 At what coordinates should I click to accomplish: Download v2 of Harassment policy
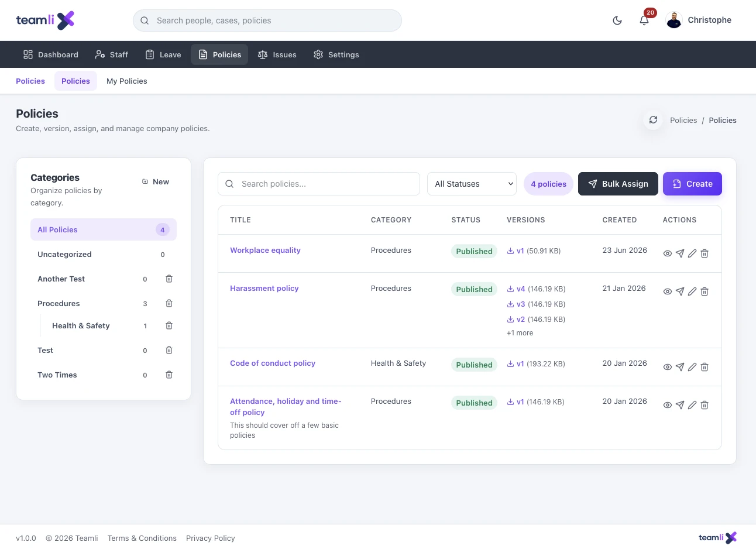pyautogui.click(x=516, y=320)
